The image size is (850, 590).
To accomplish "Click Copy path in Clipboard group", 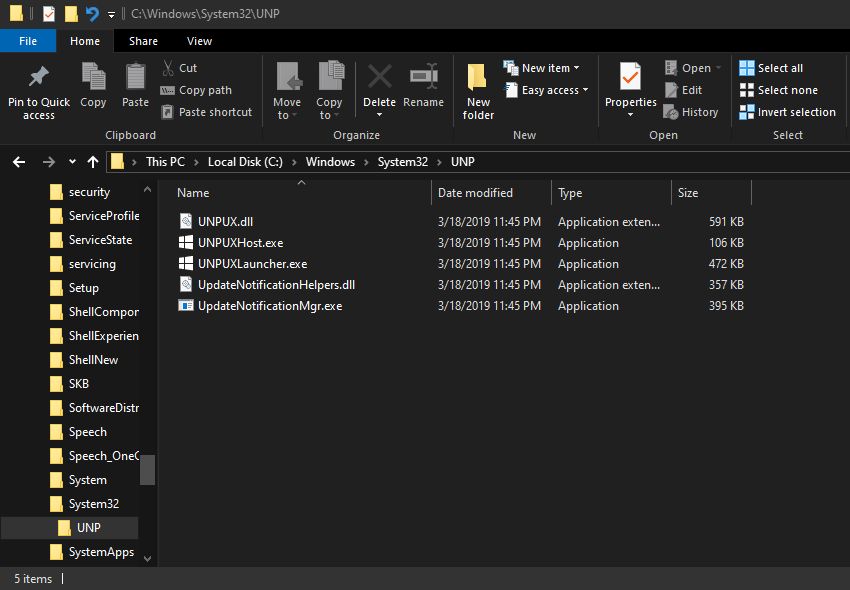I will click(x=196, y=90).
